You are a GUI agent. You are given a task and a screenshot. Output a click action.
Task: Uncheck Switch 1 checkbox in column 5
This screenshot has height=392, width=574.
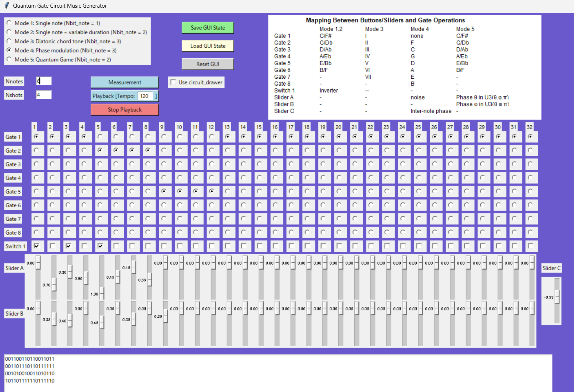tap(100, 246)
